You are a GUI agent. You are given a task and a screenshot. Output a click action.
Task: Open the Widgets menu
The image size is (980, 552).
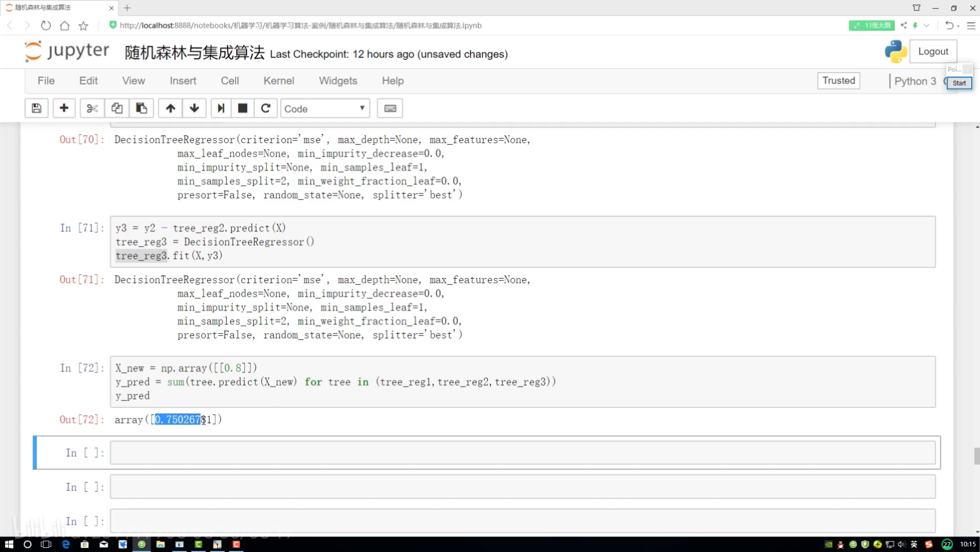pos(338,81)
